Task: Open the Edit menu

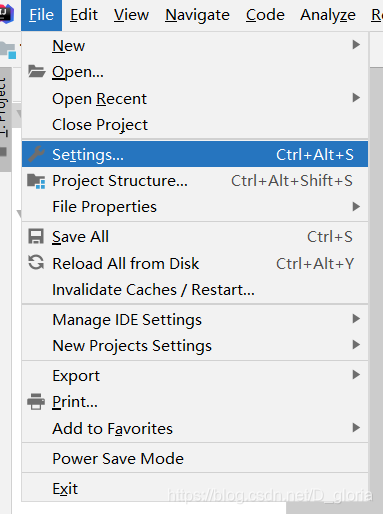Action: point(84,15)
